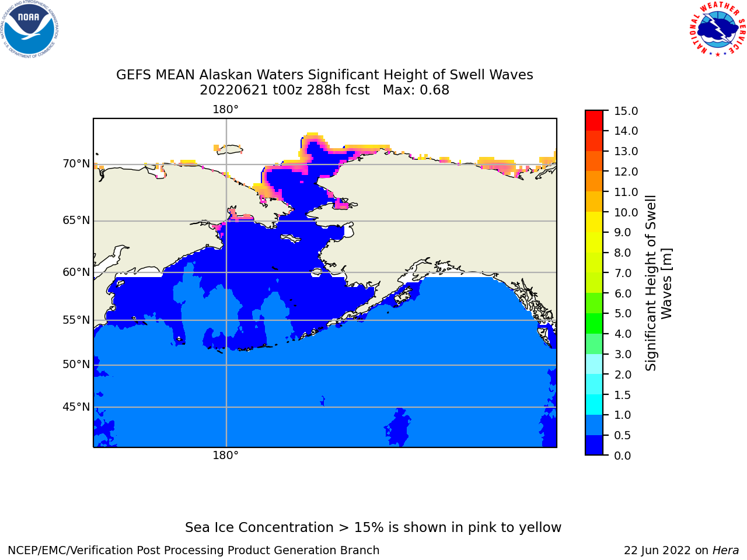Click the 'Significant Height of Swell Waves [m]' axis label
The width and height of the screenshot is (747, 560).
tap(659, 283)
